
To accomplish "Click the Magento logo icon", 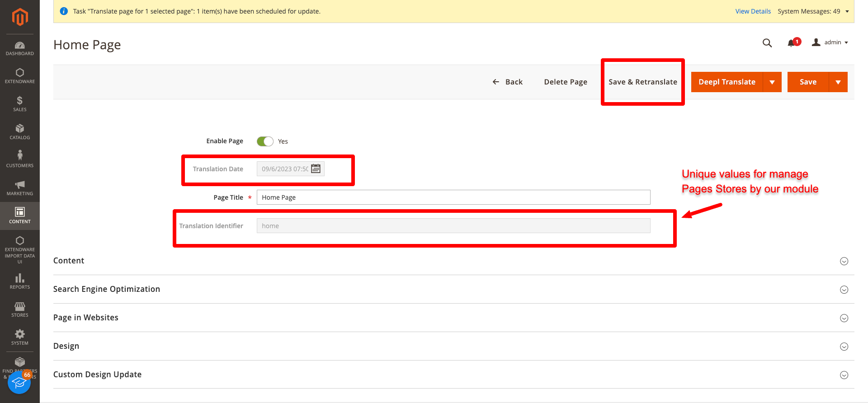I will [20, 17].
